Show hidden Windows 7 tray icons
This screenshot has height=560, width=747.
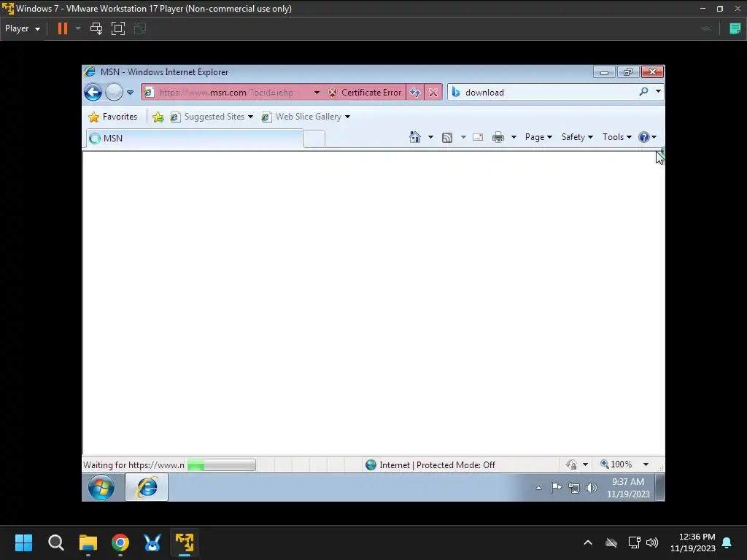pyautogui.click(x=538, y=488)
